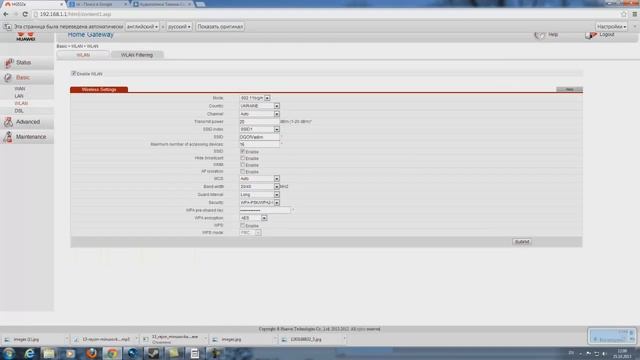Click the Status section icon in sidebar
Viewport: 640px width, 360px height.
point(9,62)
